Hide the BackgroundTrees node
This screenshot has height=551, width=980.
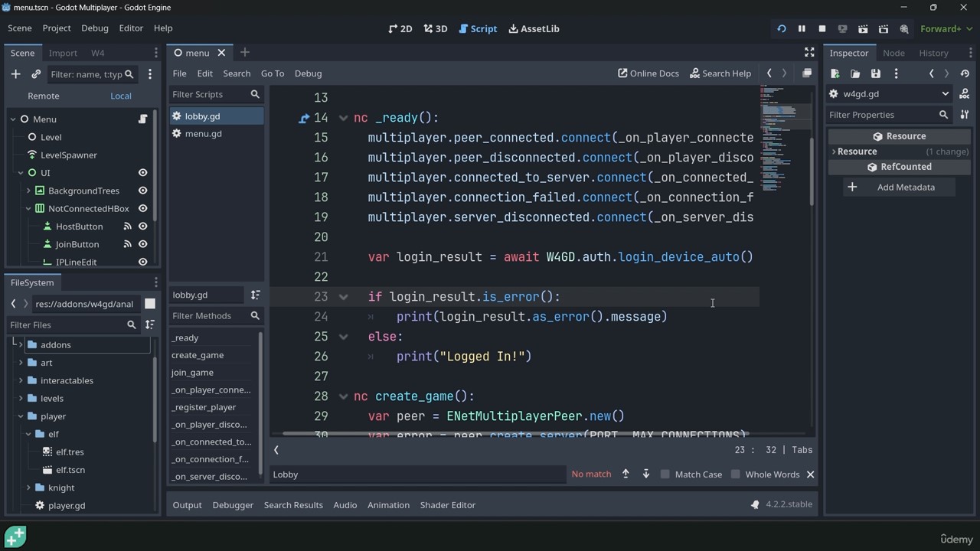142,191
